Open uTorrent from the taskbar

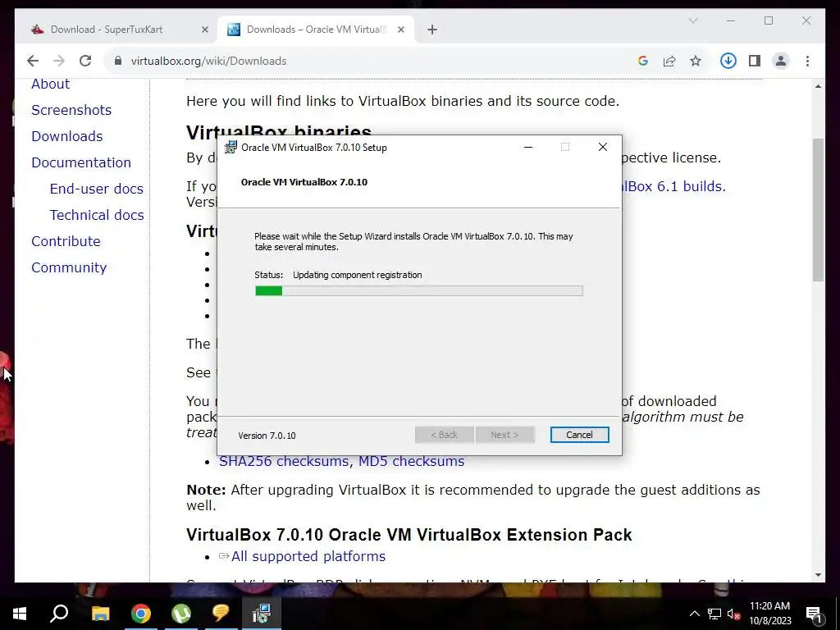tap(181, 614)
